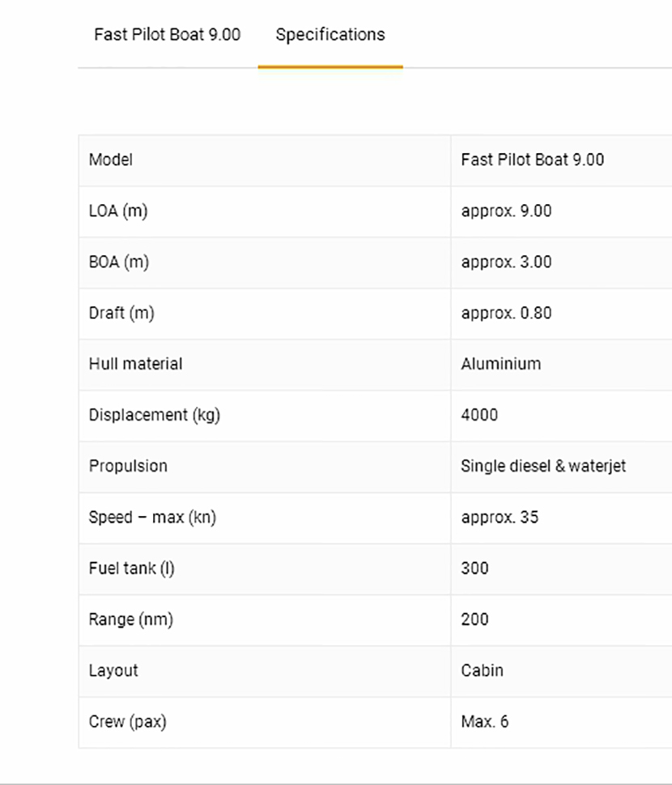Select the approx. 0.80 draft value
672x785 pixels.
(x=506, y=313)
